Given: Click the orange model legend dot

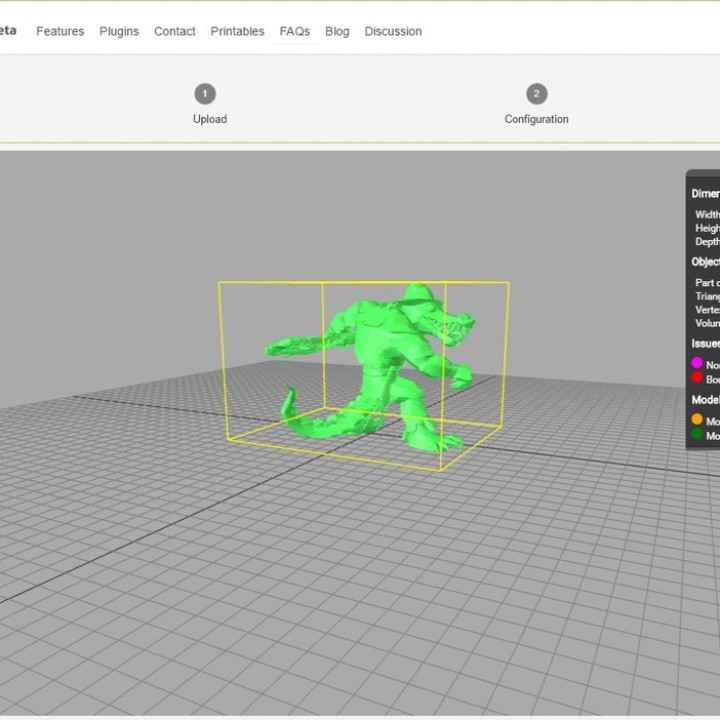Looking at the screenshot, I should [x=697, y=420].
